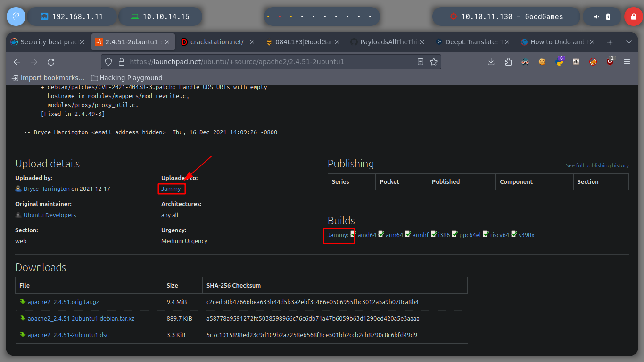
Task: Click the uBlock Origin shield icon
Action: (x=610, y=61)
